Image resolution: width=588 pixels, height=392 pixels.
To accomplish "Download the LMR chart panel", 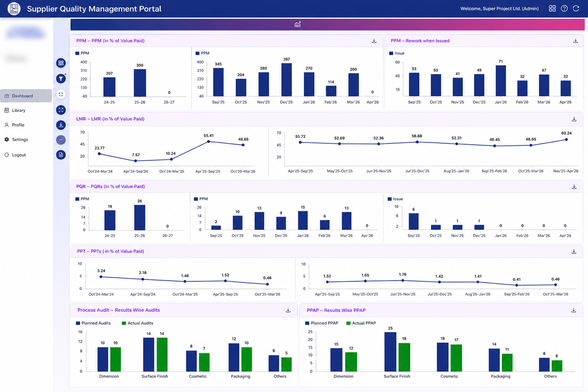I will coord(574,119).
